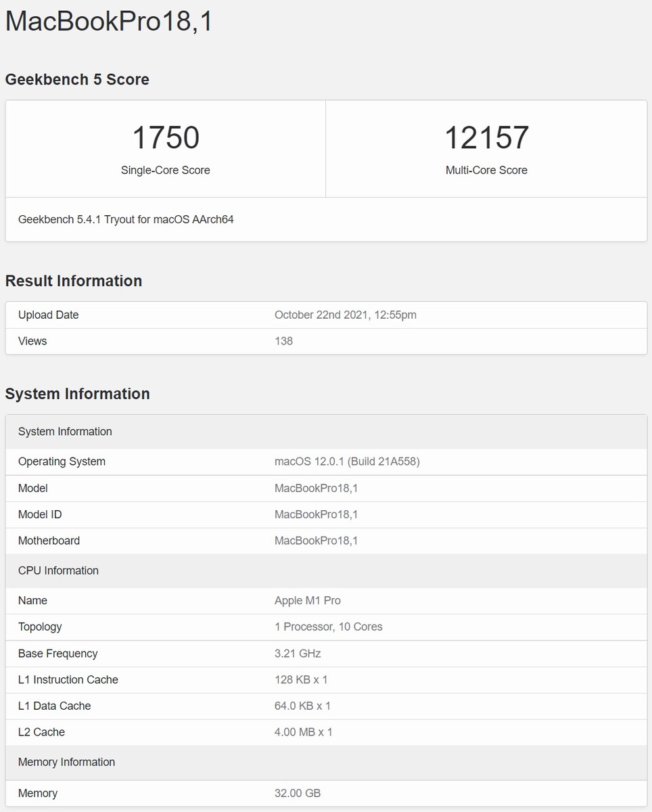Image resolution: width=652 pixels, height=812 pixels.
Task: Click the Views count 138
Action: point(283,341)
